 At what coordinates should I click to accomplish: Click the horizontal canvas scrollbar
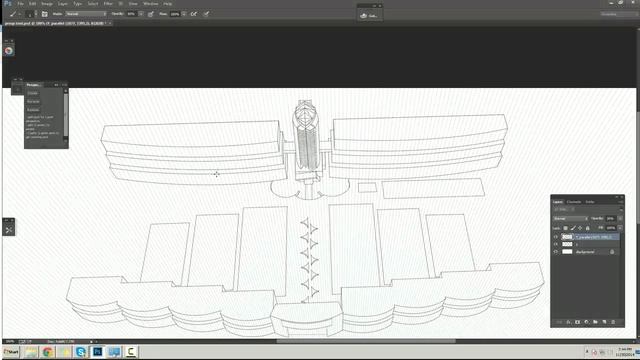pos(366,341)
